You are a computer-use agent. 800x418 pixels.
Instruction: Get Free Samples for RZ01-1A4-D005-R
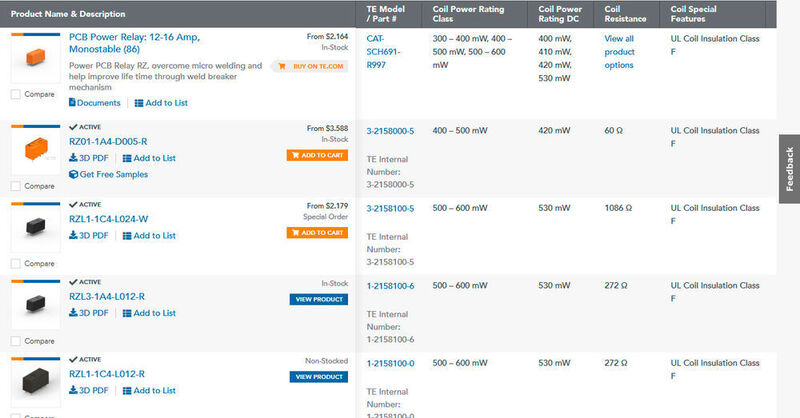pos(109,175)
